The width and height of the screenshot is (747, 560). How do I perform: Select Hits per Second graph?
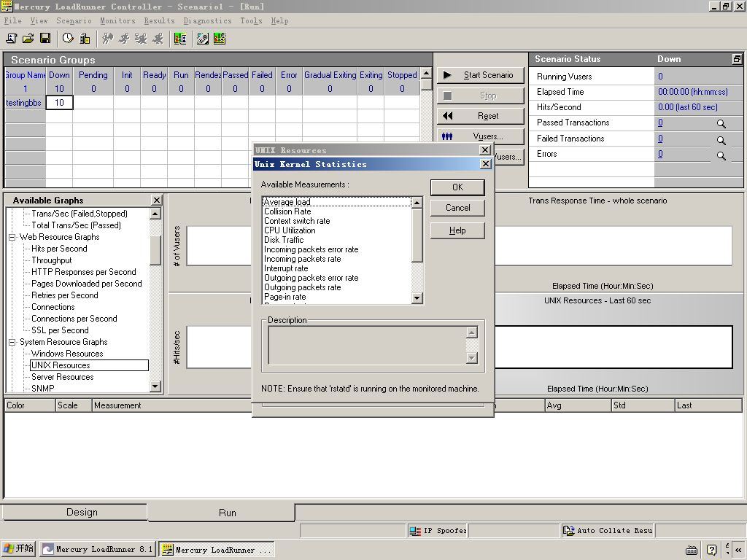pos(59,249)
